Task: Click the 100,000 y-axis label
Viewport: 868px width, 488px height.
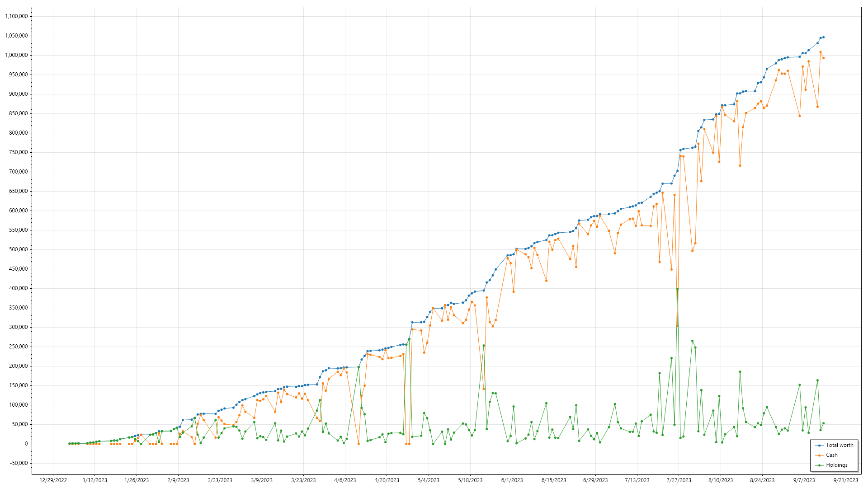Action: [19, 405]
